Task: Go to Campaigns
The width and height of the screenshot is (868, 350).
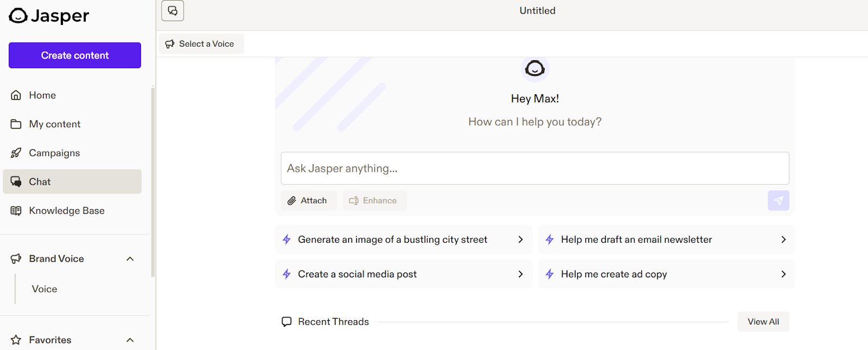Action: pos(72,153)
